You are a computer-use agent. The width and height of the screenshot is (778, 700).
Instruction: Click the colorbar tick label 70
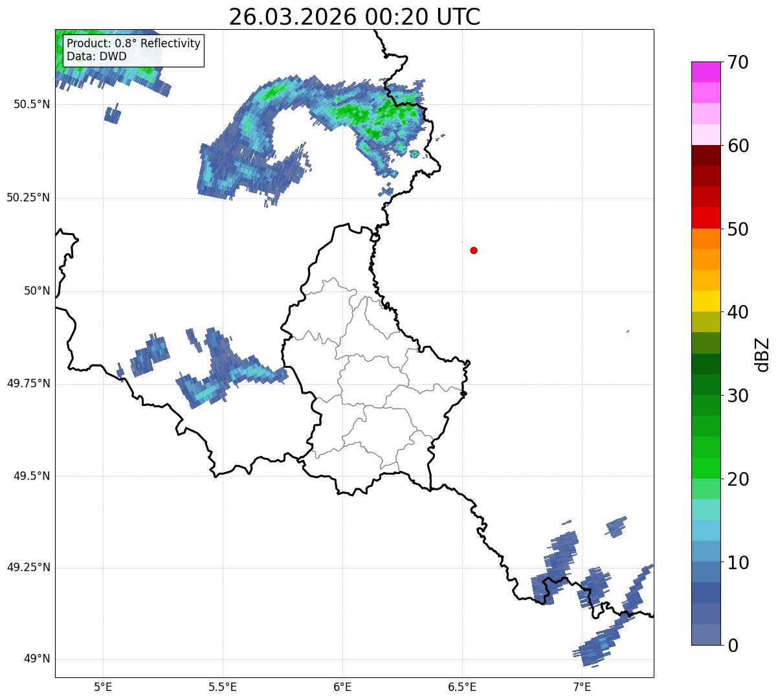(737, 62)
